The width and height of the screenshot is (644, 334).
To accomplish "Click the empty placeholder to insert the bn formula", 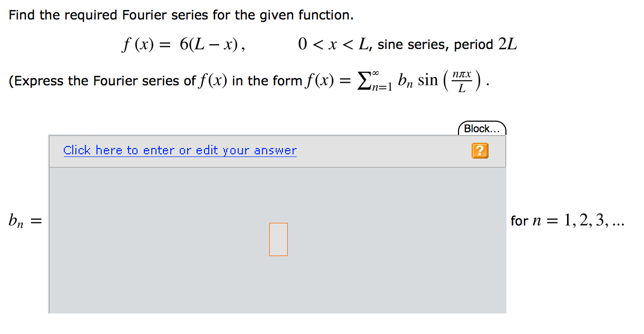I will pos(278,240).
